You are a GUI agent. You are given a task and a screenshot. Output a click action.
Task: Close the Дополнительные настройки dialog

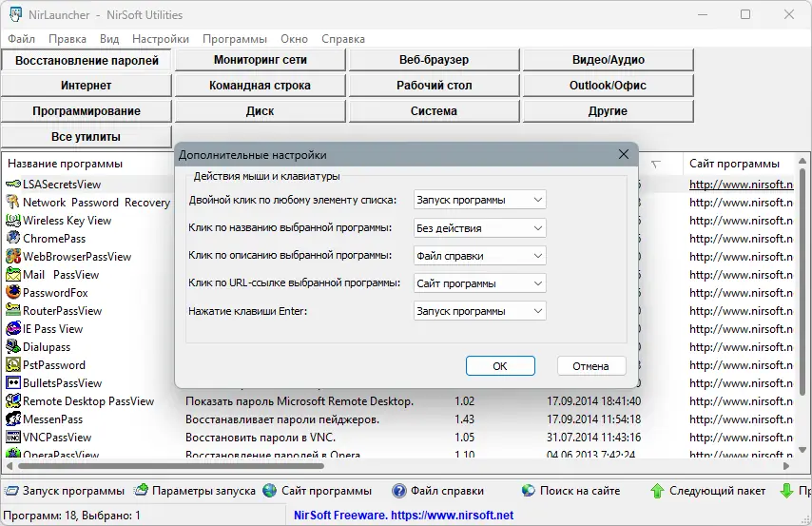tap(624, 154)
